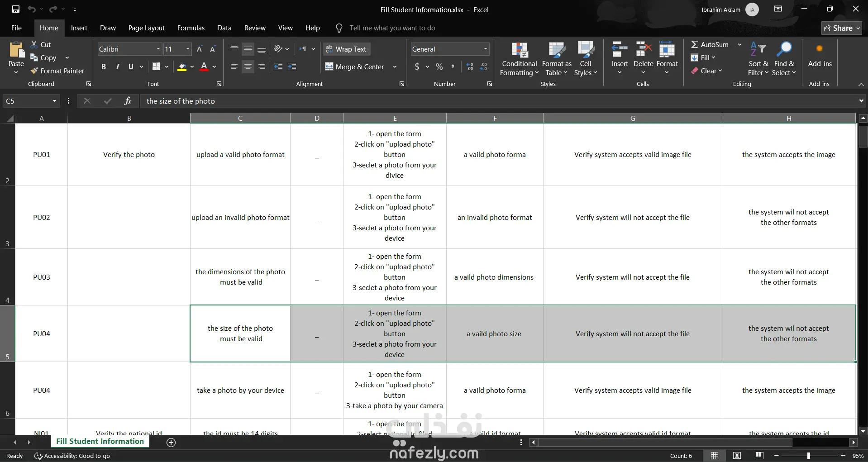Switch to the Insert tab
868x462 pixels.
click(79, 28)
